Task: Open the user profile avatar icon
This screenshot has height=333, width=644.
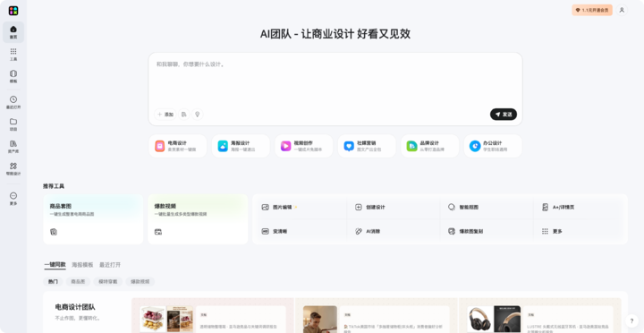Action: point(622,10)
